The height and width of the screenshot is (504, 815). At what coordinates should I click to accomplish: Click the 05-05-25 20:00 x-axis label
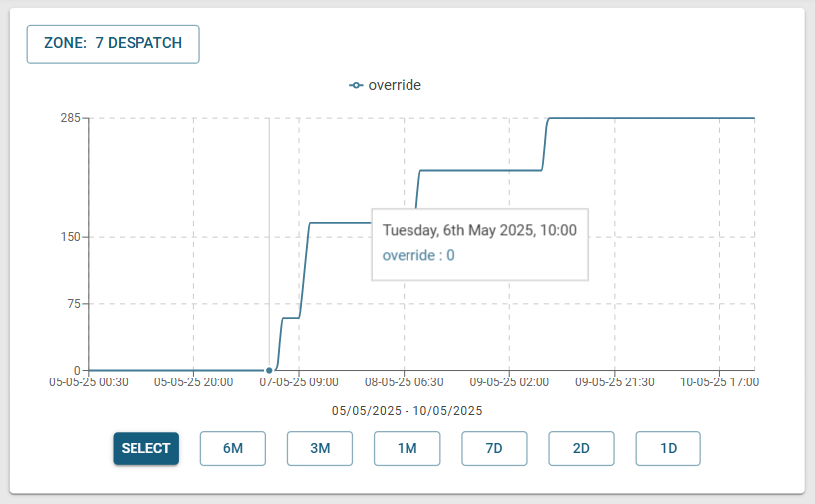pos(194,382)
